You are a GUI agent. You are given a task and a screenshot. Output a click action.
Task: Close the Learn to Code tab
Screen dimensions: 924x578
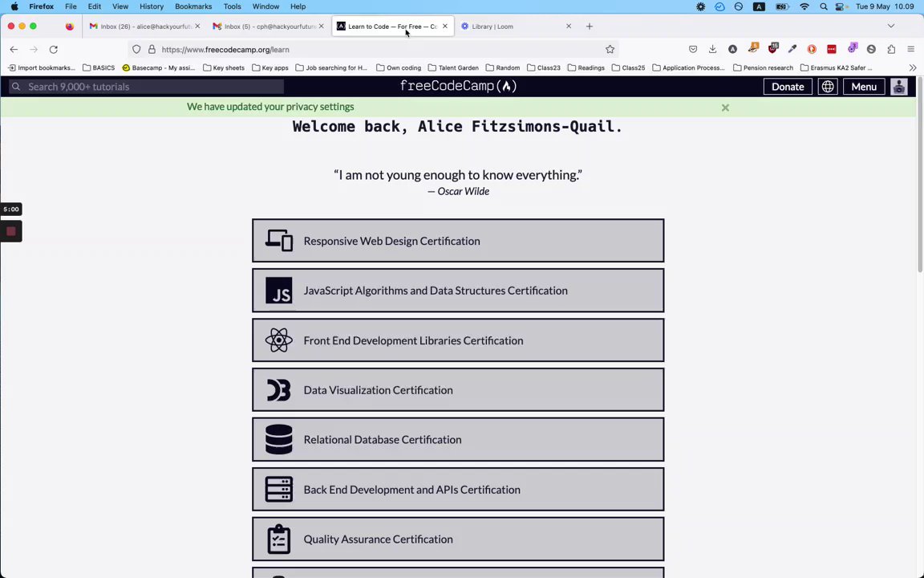pos(445,26)
